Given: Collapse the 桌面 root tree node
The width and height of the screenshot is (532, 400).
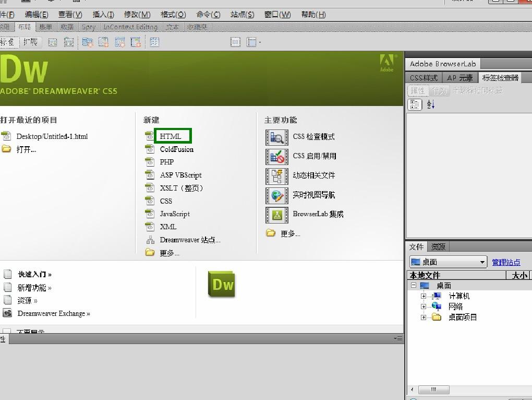Looking at the screenshot, I should 413,286.
